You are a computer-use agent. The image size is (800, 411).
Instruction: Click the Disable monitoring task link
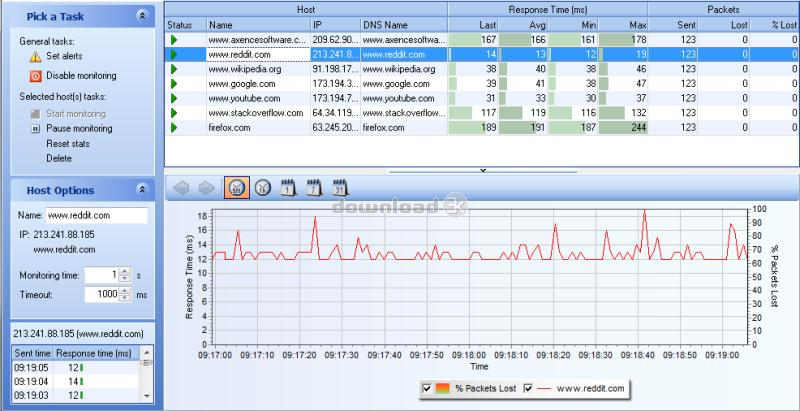click(81, 76)
